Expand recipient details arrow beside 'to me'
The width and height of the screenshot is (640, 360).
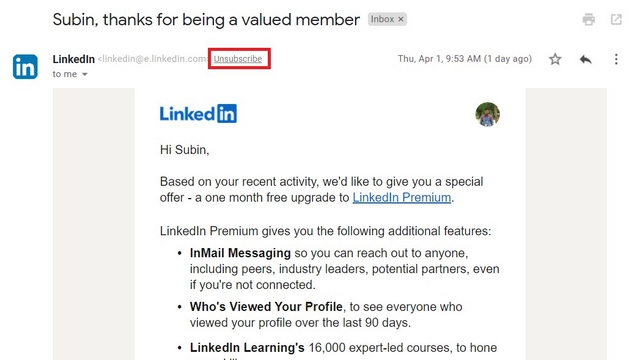point(84,74)
